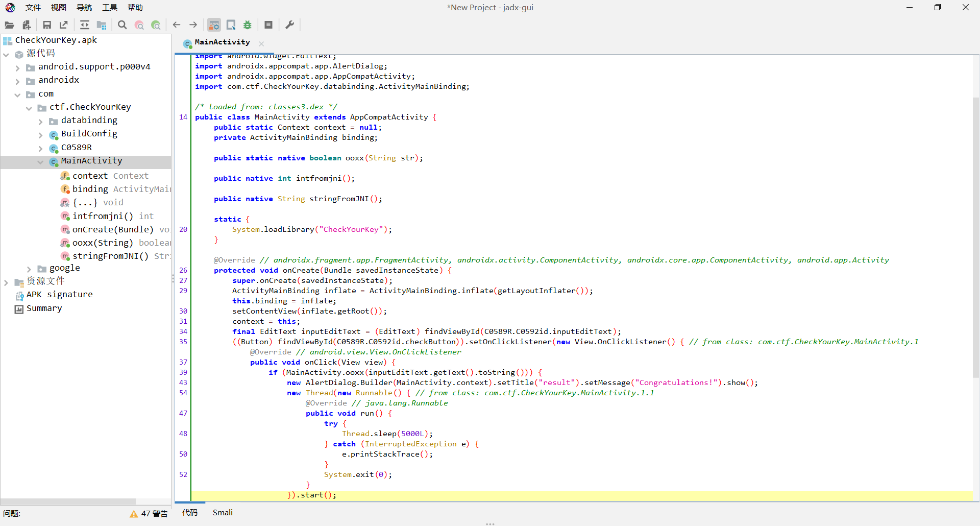Click the save project disk icon
Viewport: 980px width, 526px height.
point(47,25)
